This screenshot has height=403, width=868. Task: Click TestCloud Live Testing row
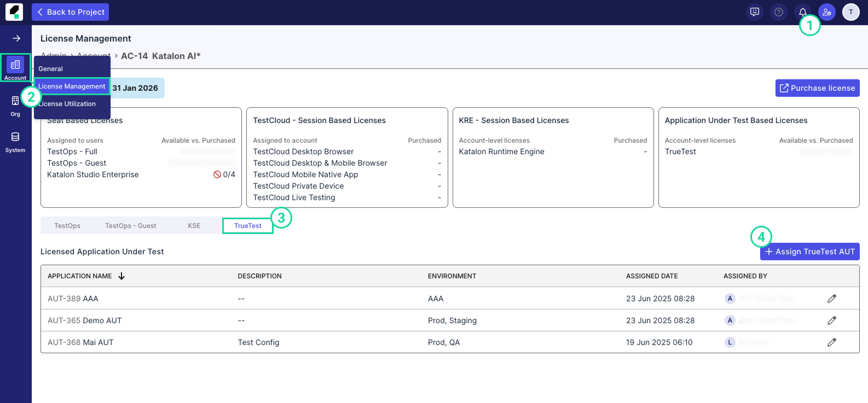pos(347,197)
